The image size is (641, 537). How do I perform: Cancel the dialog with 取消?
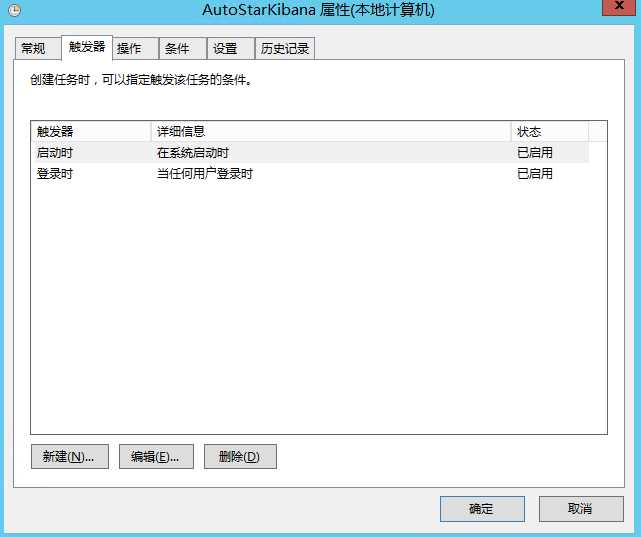click(580, 508)
